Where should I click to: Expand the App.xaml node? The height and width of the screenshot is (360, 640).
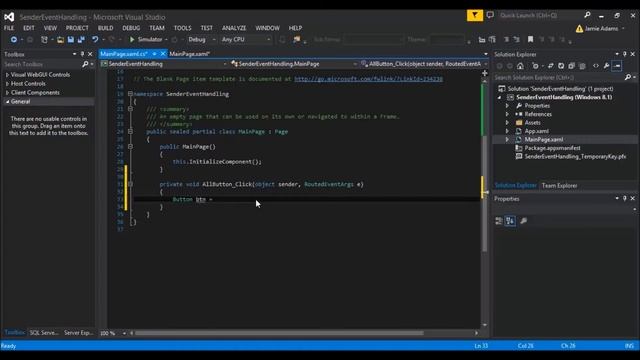point(507,131)
